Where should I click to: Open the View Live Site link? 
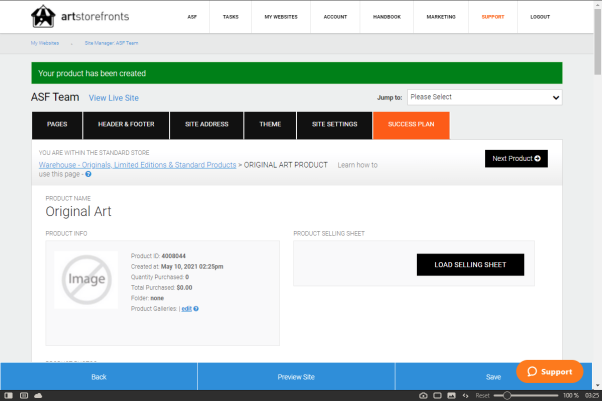114,98
